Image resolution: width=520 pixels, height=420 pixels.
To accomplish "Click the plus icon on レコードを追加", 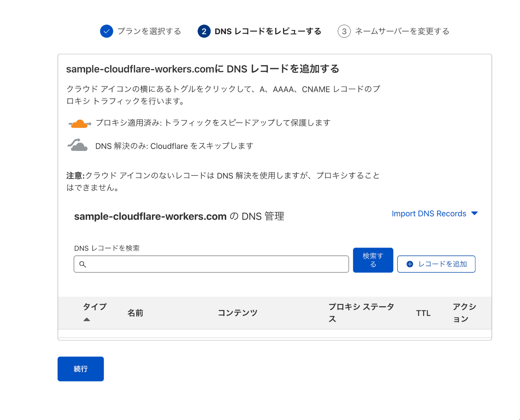I will [x=410, y=264].
